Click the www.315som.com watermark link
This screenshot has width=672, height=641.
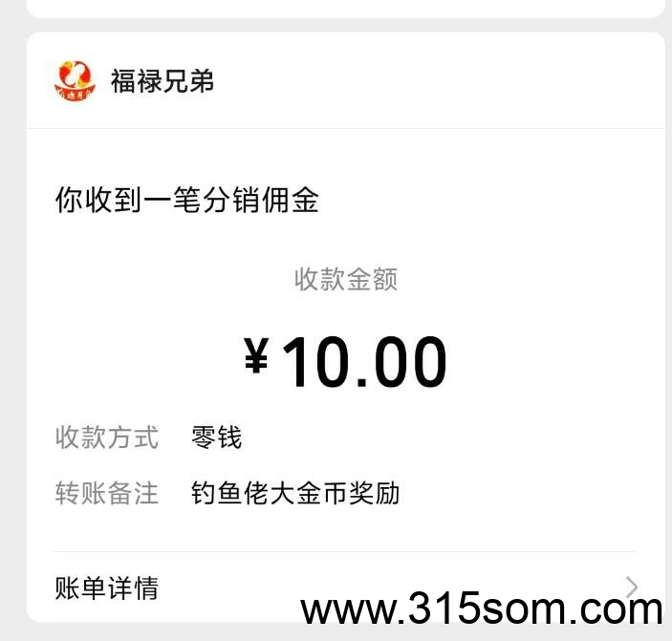pos(482,608)
